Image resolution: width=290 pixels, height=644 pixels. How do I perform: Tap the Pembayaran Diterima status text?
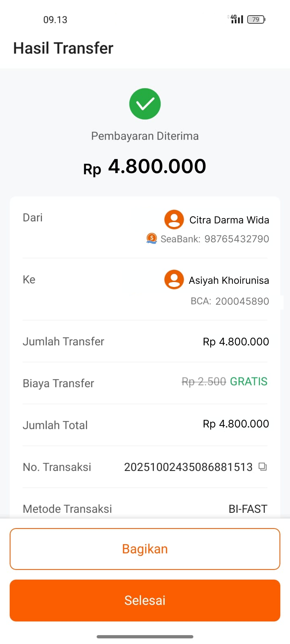click(145, 136)
